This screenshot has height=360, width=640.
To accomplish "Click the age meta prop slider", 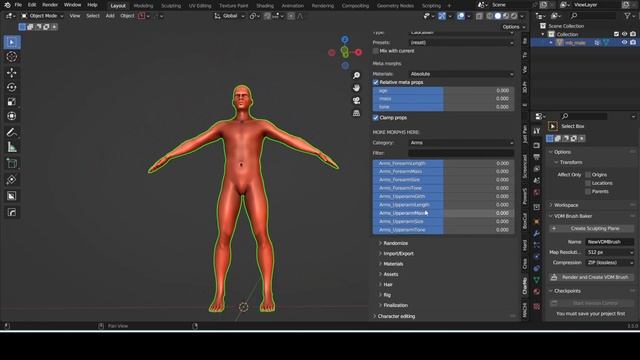I will point(443,91).
